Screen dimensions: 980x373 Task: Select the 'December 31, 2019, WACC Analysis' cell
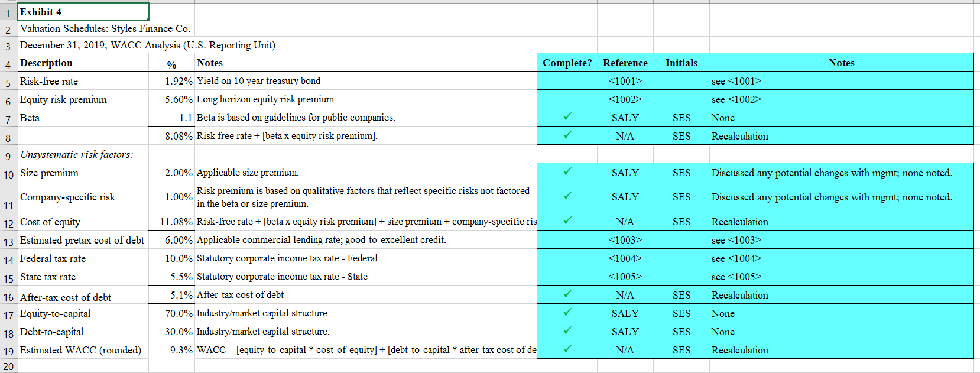click(148, 45)
